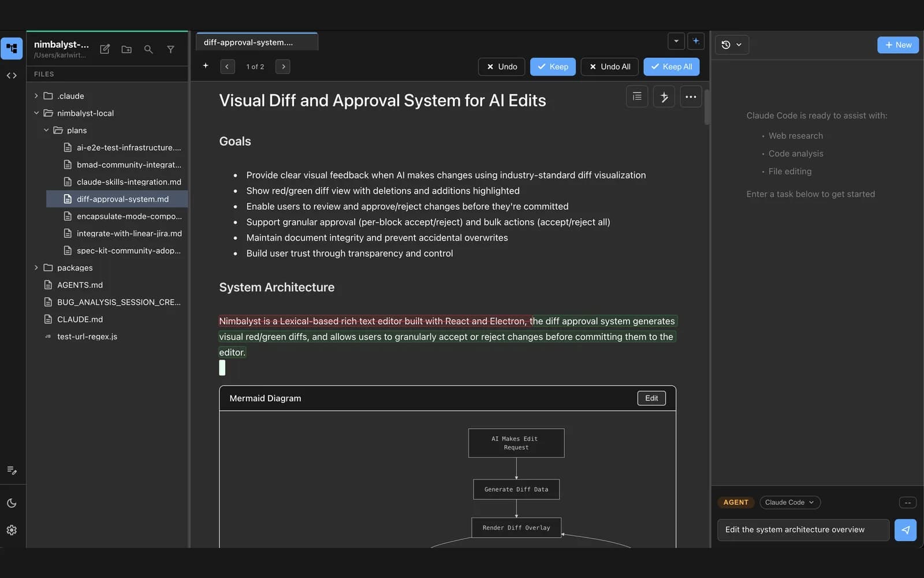Click the blue plus new tab icon
924x578 pixels.
point(696,41)
